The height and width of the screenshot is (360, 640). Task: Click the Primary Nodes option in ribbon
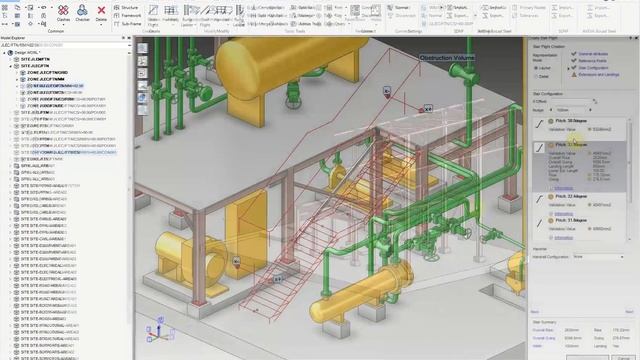[x=529, y=7]
